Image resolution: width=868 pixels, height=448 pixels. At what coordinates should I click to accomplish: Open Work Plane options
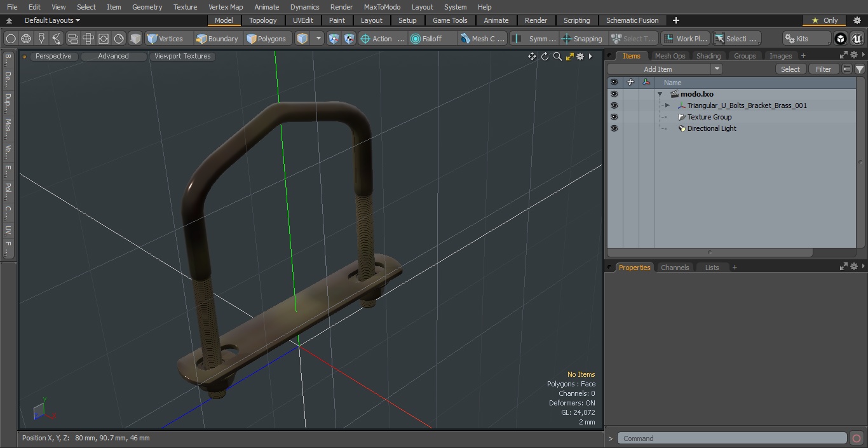coord(685,39)
